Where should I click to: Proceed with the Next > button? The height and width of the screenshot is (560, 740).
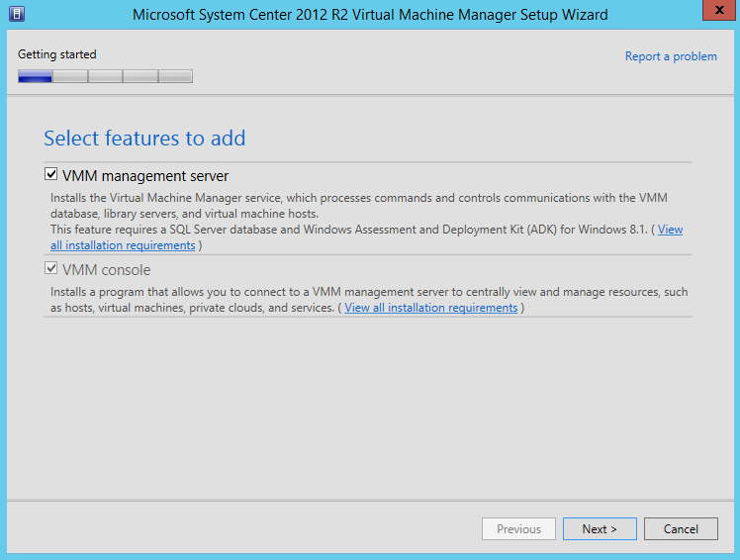point(600,529)
